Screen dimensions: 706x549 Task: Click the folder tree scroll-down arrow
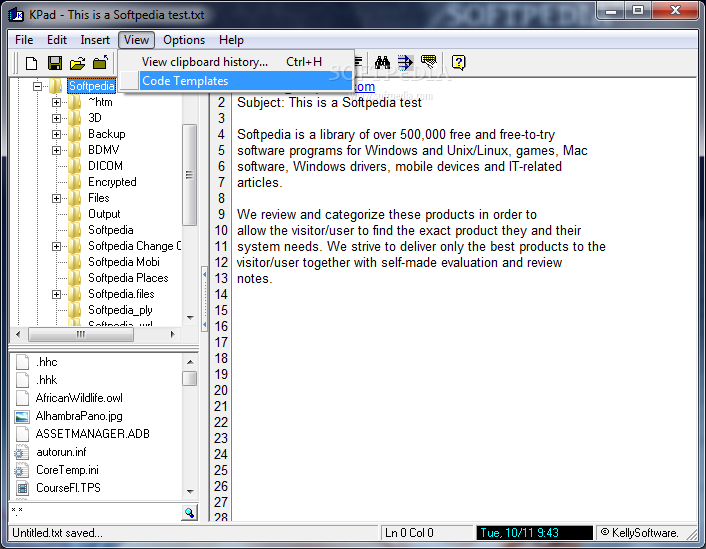[190, 318]
